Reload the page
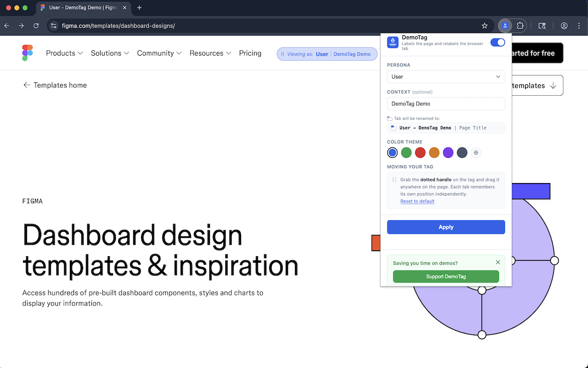The width and height of the screenshot is (588, 368). pos(36,26)
